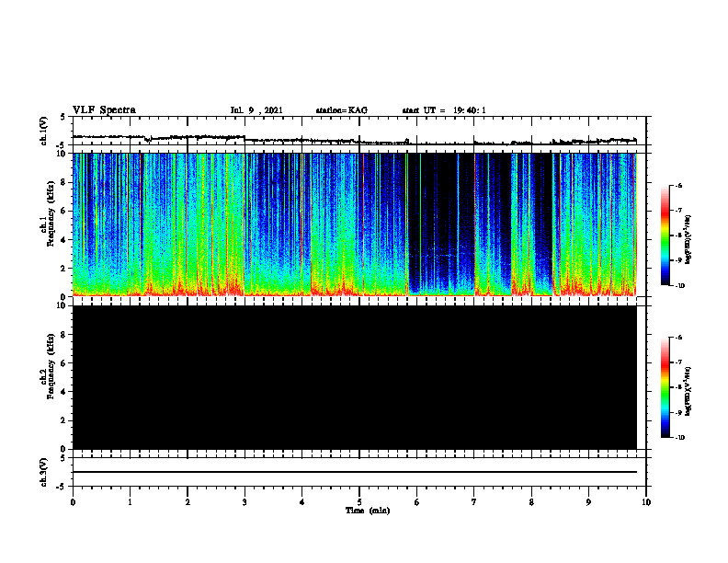The width and height of the screenshot is (728, 563).
Task: Click the time axis tick label "9"
Action: coord(588,502)
